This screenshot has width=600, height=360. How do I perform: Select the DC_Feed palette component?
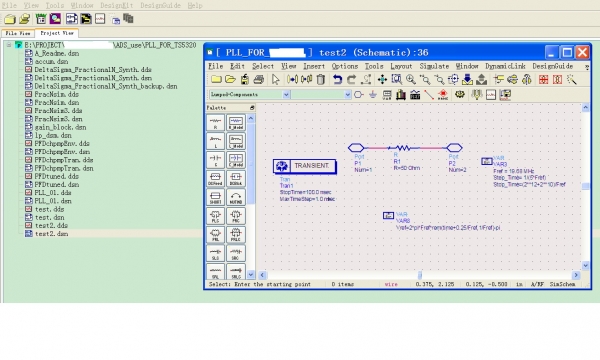click(x=215, y=179)
